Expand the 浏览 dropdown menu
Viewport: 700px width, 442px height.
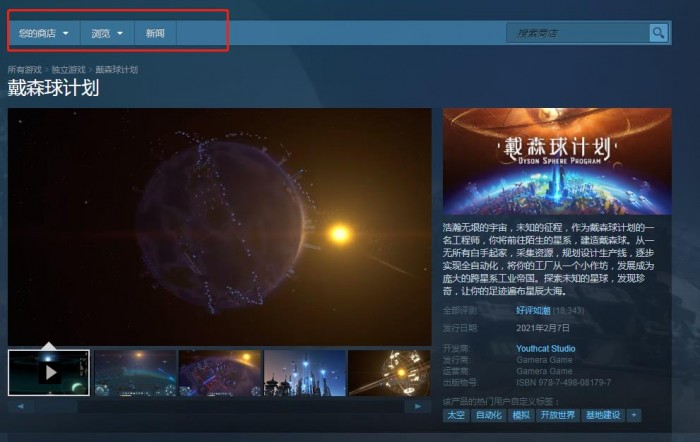[107, 33]
